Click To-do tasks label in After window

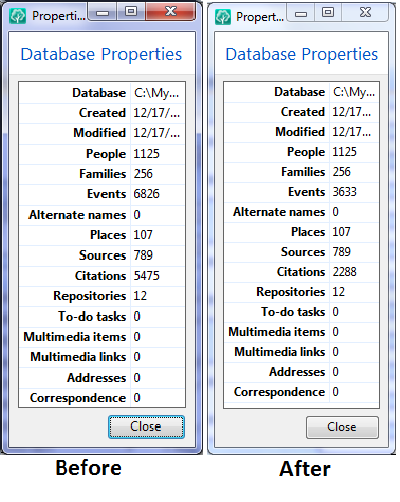click(293, 312)
